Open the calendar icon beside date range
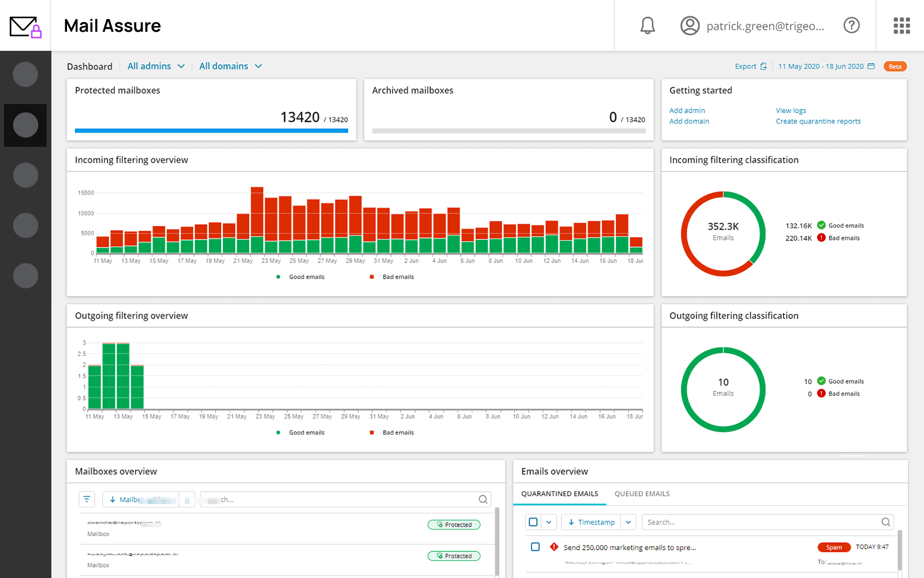The width and height of the screenshot is (924, 578). pyautogui.click(x=871, y=66)
